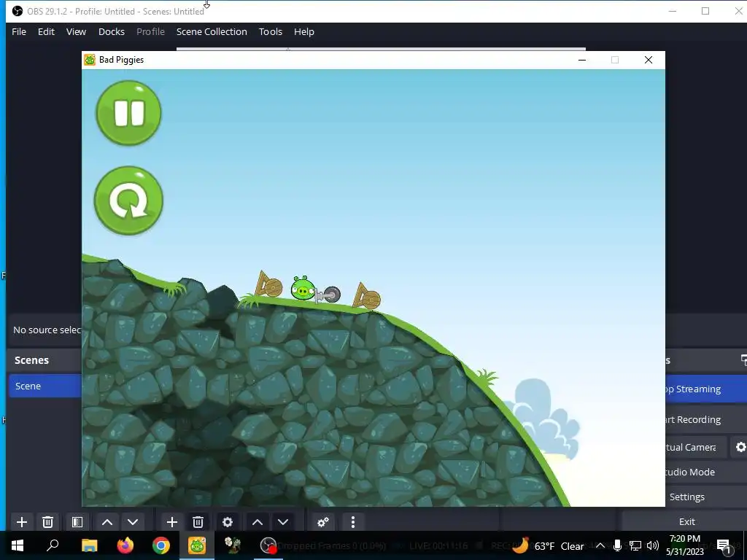The width and height of the screenshot is (747, 560).
Task: Open Virtual Camera settings gear
Action: 740,447
